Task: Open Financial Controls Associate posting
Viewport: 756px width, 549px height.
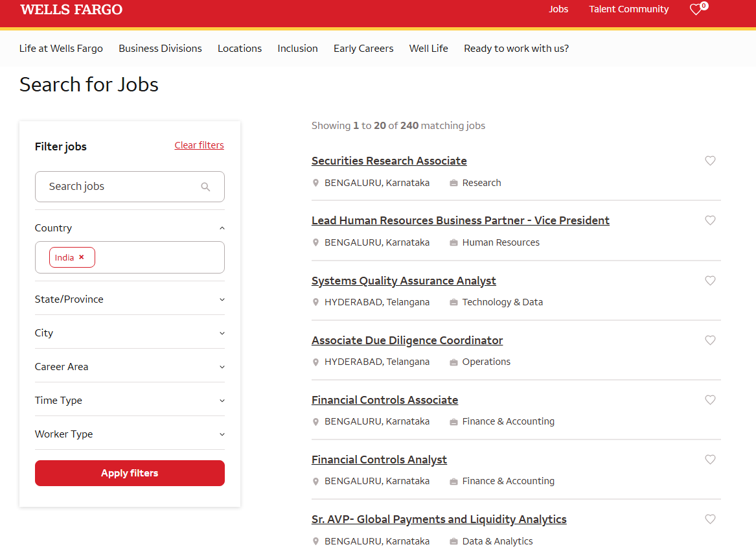Action: (x=385, y=400)
